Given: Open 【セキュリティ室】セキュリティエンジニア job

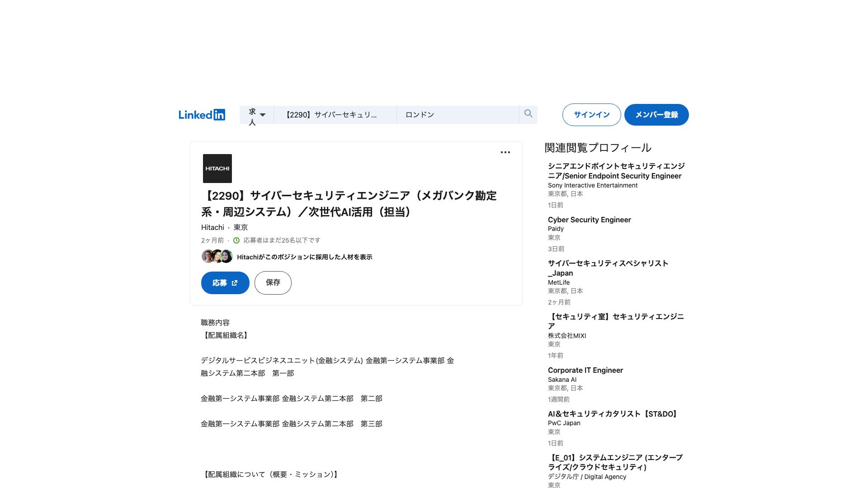Looking at the screenshot, I should (x=616, y=321).
